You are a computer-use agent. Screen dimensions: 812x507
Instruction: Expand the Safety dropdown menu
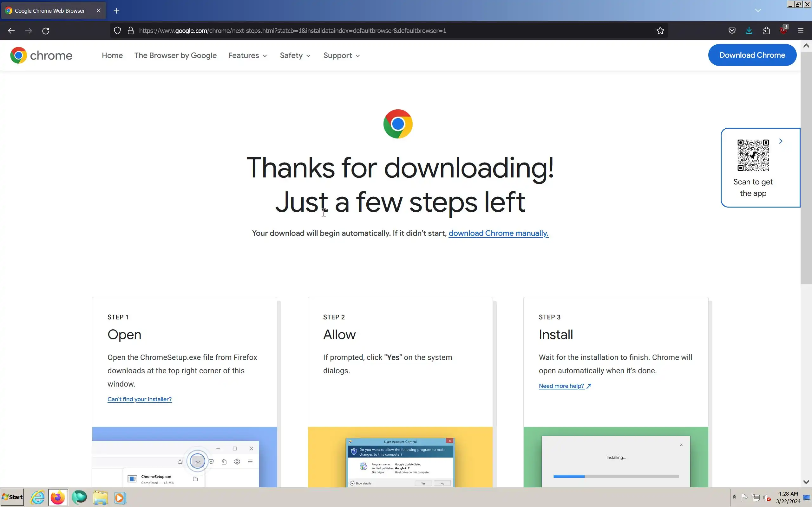click(x=295, y=56)
